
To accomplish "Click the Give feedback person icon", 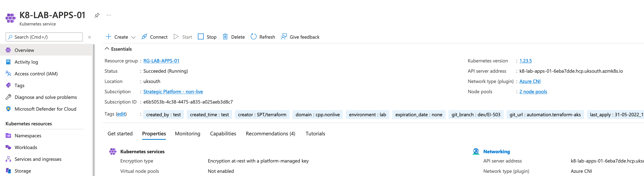I will (284, 37).
